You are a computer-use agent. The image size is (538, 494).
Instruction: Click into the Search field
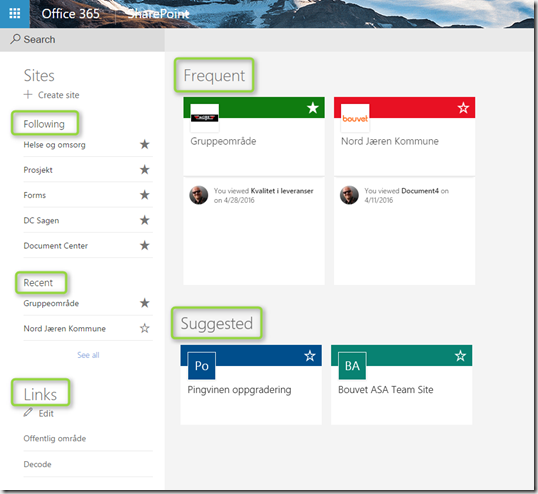point(82,39)
